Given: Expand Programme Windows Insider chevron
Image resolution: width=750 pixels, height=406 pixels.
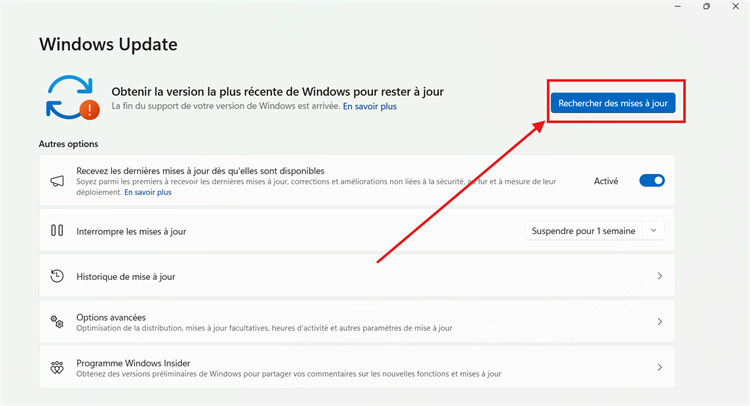Looking at the screenshot, I should [x=660, y=367].
